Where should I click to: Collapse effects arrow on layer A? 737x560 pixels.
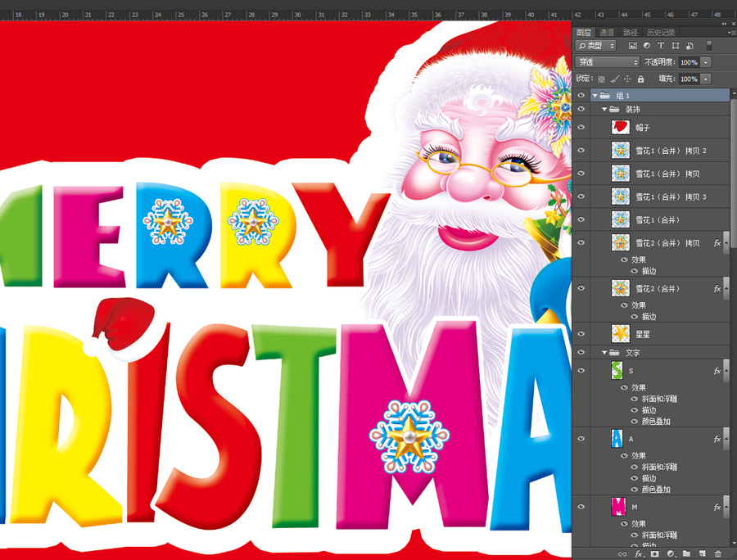click(x=728, y=440)
